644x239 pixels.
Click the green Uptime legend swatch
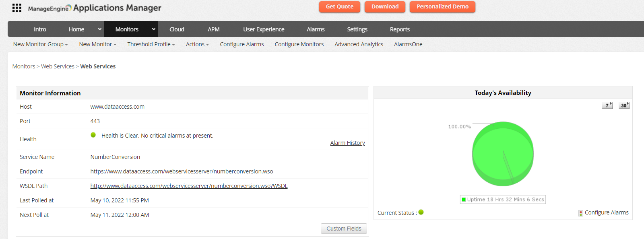pos(464,200)
